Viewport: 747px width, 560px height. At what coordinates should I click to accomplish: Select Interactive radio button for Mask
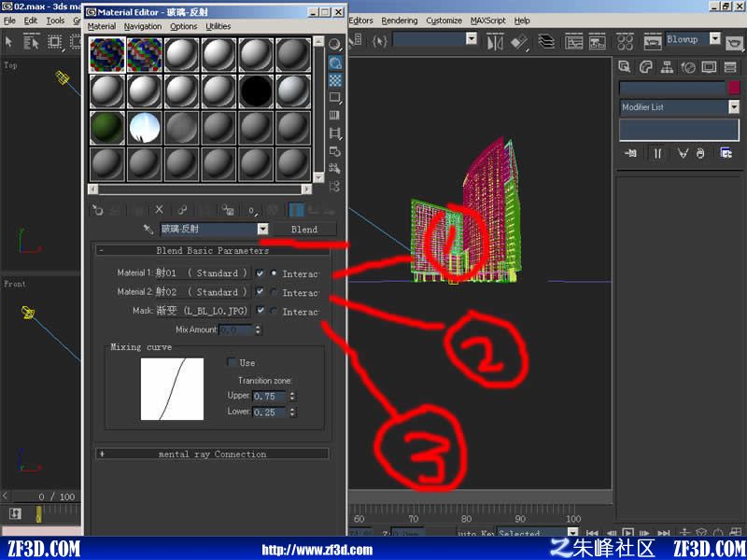pos(274,312)
